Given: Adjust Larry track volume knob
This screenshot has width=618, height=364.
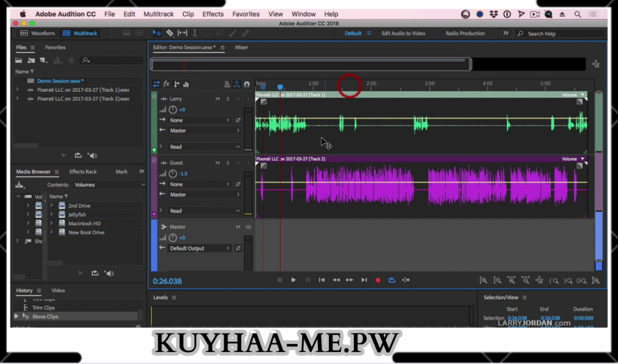Looking at the screenshot, I should [x=173, y=110].
